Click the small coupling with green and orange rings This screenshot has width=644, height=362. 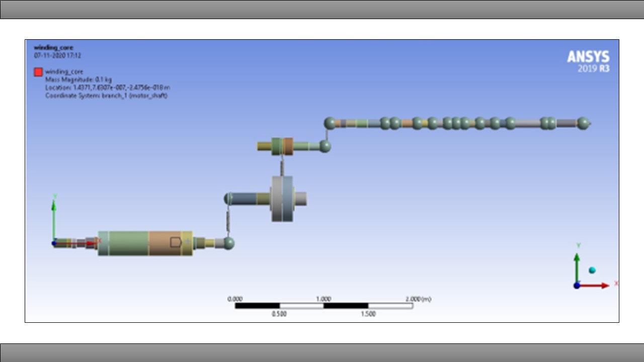coord(282,146)
